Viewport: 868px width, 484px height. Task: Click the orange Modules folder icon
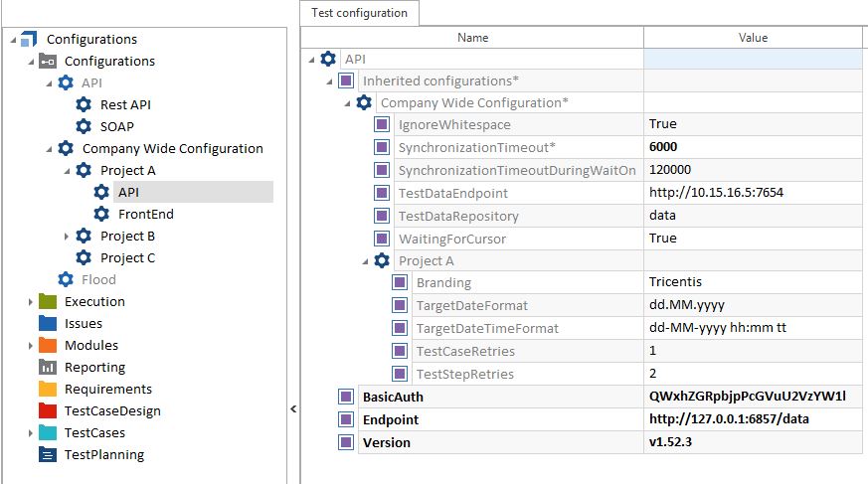tap(48, 345)
